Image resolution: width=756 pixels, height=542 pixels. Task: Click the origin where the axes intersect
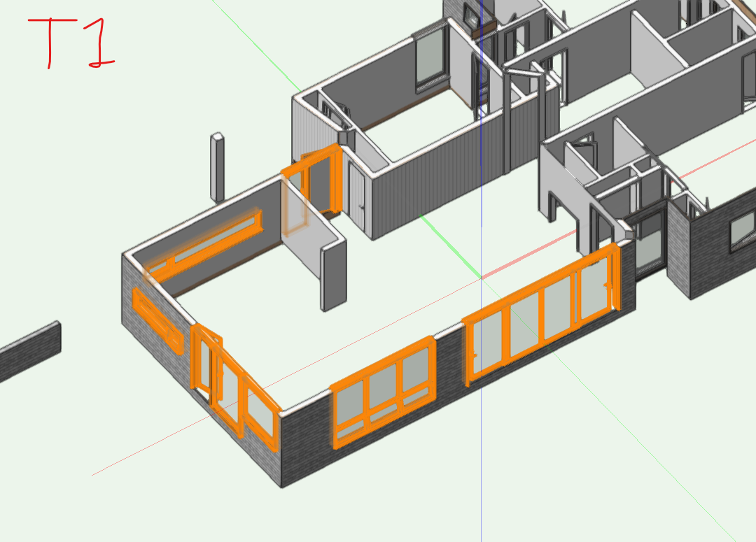click(482, 278)
